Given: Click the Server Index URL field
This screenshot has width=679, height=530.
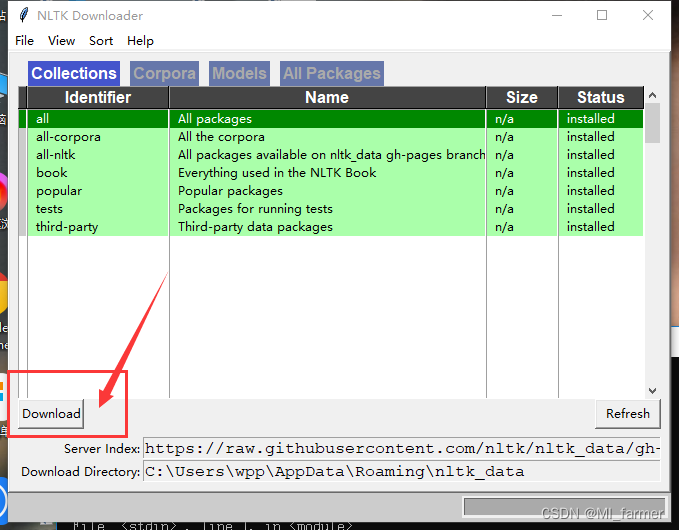Looking at the screenshot, I should coord(401,449).
